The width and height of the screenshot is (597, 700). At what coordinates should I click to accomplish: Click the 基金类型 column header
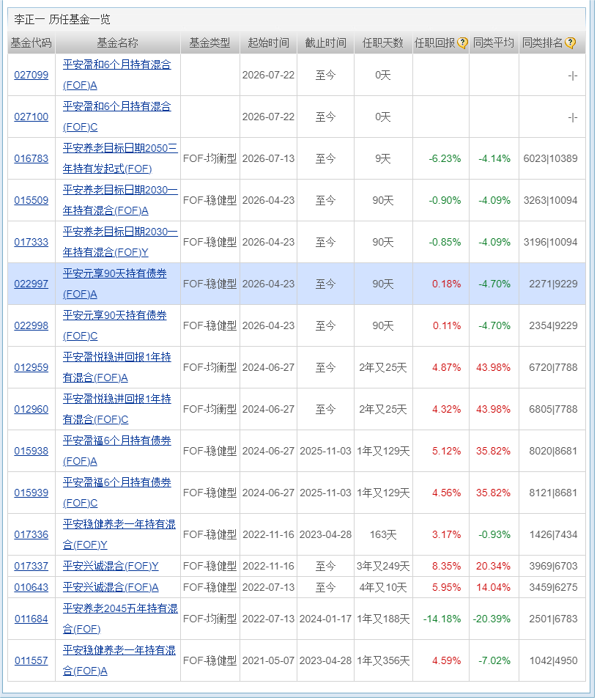click(x=209, y=43)
